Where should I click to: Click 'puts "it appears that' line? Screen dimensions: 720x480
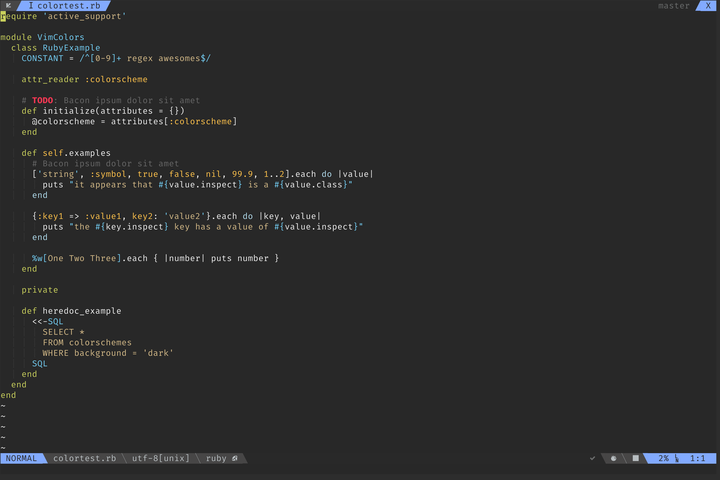[197, 185]
